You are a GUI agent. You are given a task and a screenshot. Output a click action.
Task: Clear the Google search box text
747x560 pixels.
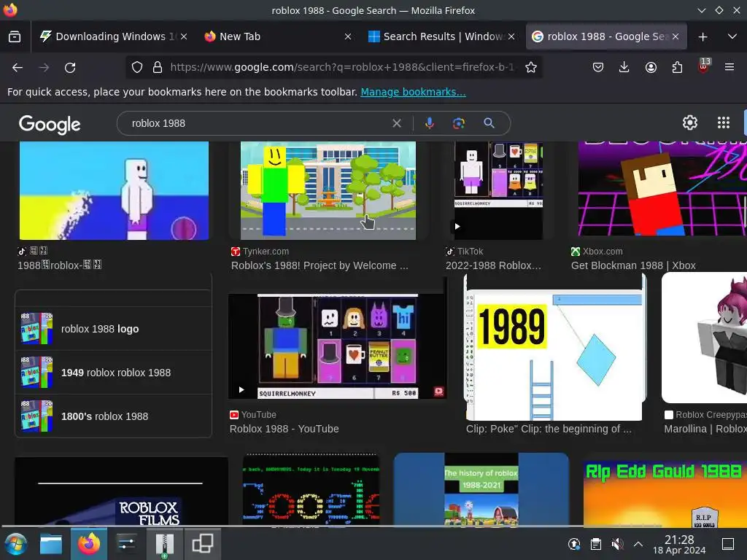396,123
